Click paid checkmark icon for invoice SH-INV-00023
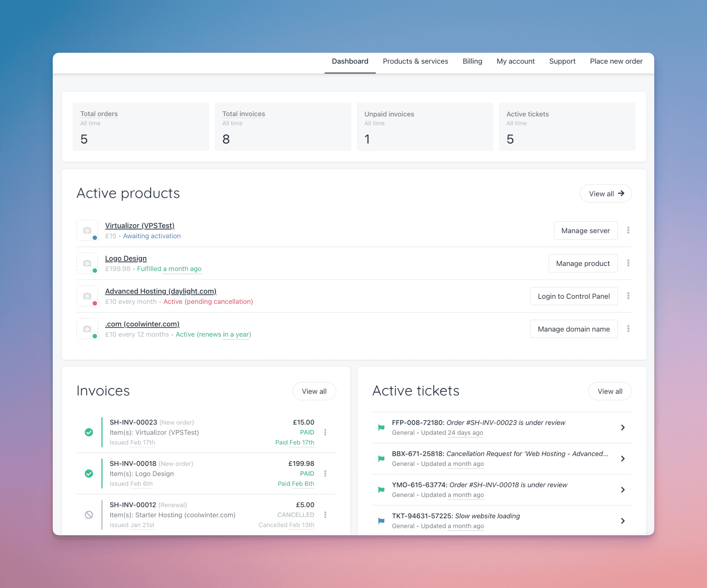The width and height of the screenshot is (707, 588). (x=89, y=432)
